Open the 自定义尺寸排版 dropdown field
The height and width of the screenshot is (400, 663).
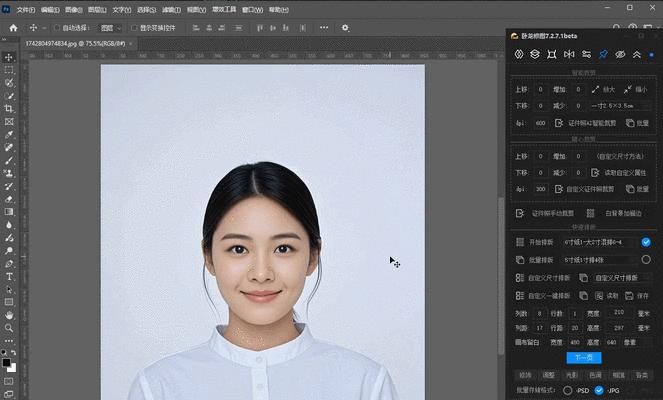click(622, 277)
